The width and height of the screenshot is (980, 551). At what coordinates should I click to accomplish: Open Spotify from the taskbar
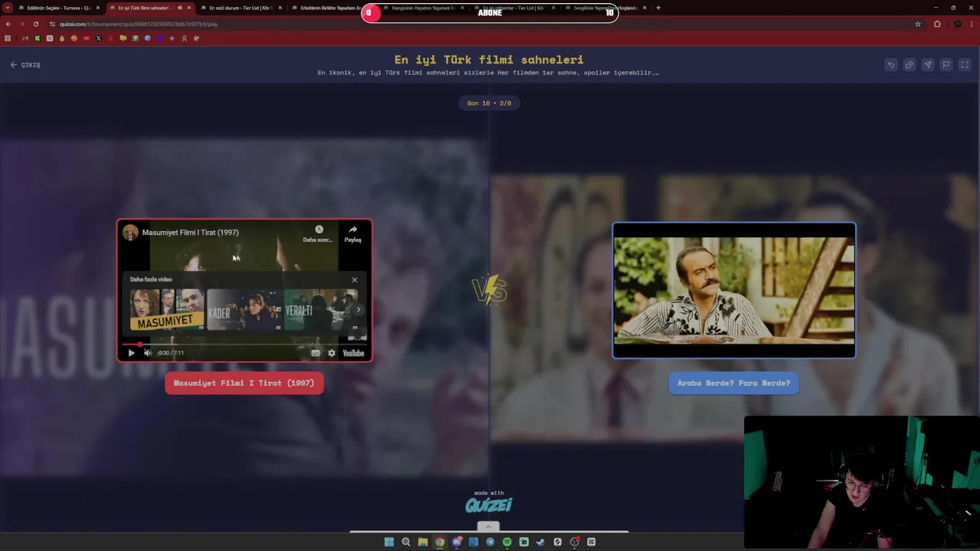[507, 542]
